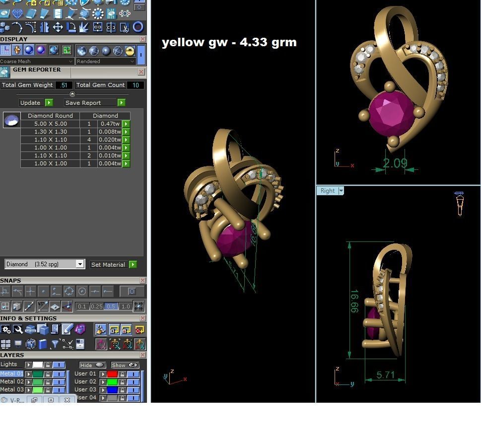Click the Set Material button
The width and height of the screenshot is (481, 448).
[114, 265]
